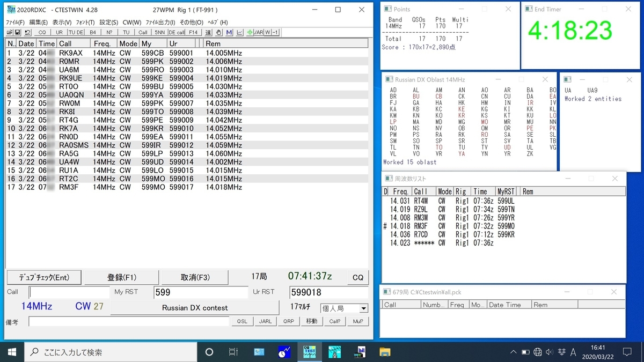Click the 備考 remarks input field
This screenshot has width=644, height=362.
[129, 321]
